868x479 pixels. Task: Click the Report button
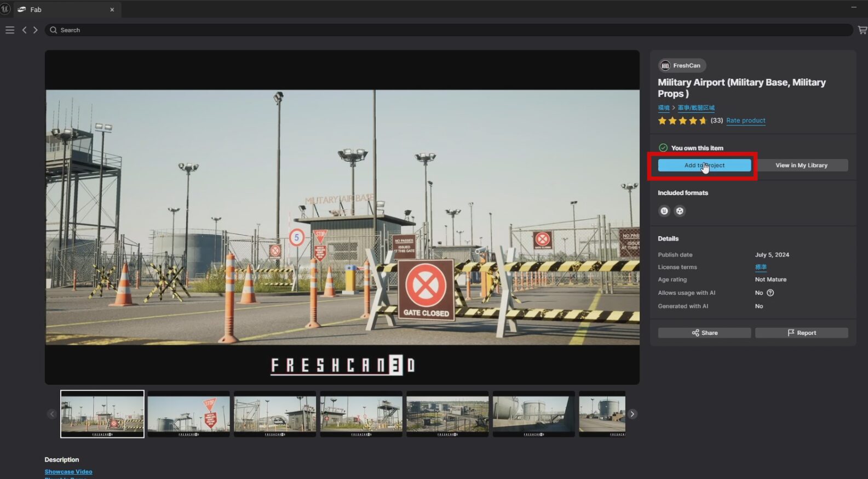801,333
